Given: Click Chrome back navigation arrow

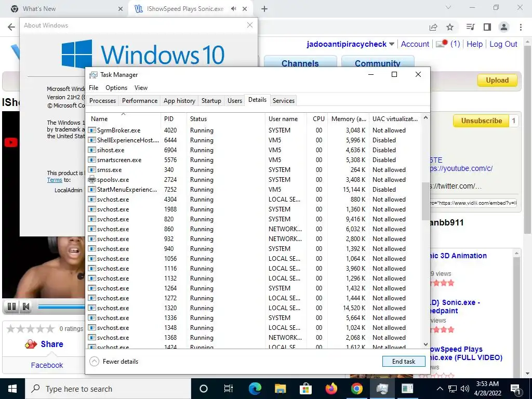Looking at the screenshot, I should point(11,27).
